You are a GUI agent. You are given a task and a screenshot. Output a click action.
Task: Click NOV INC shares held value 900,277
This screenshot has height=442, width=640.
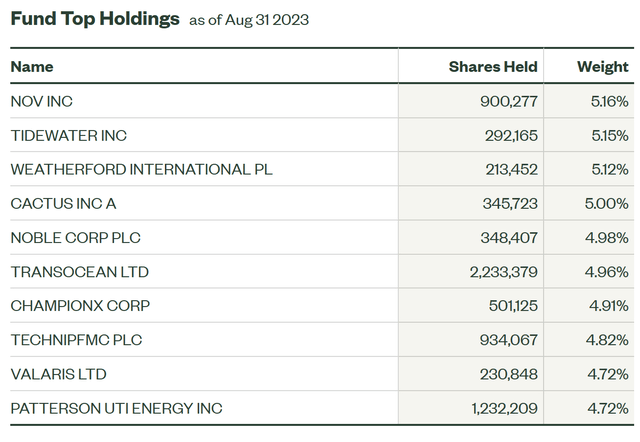(503, 101)
